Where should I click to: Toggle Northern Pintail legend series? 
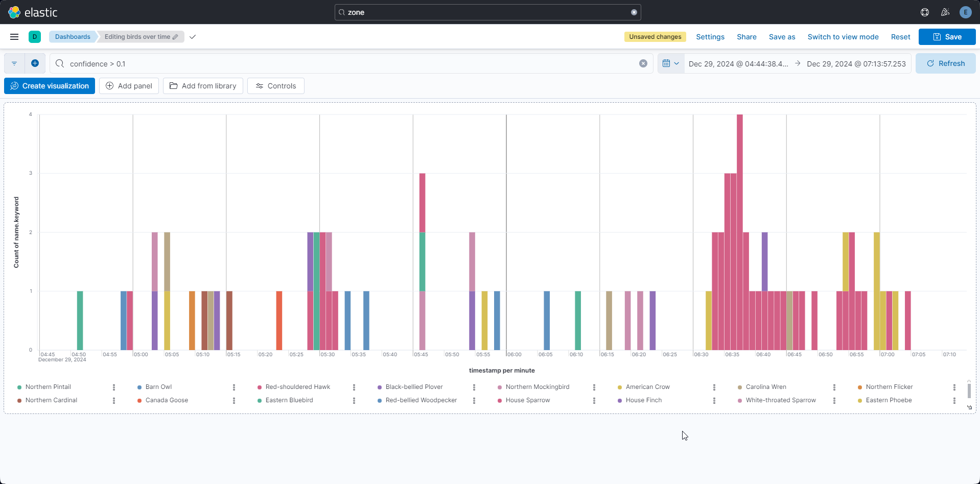click(x=48, y=387)
